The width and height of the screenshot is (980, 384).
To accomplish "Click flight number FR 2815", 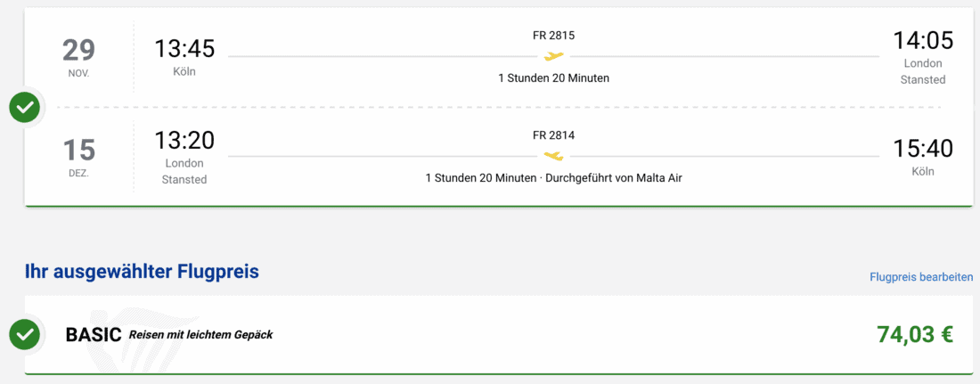I will pos(554,36).
